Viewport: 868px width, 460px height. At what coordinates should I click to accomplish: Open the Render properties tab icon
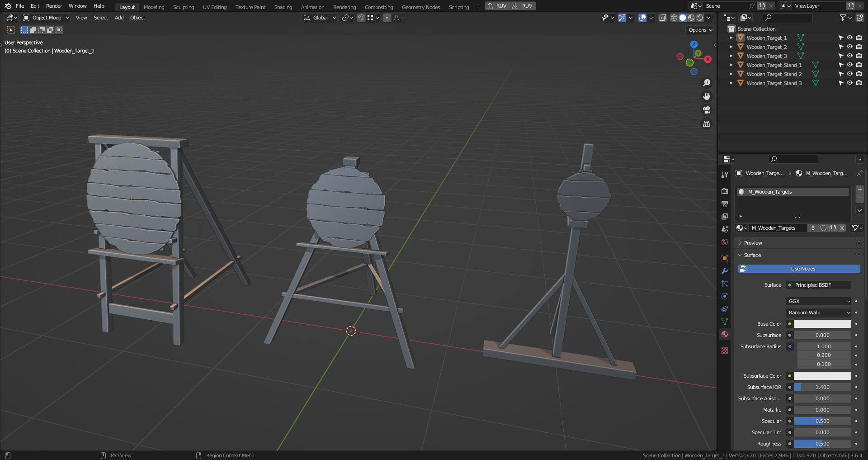[725, 191]
